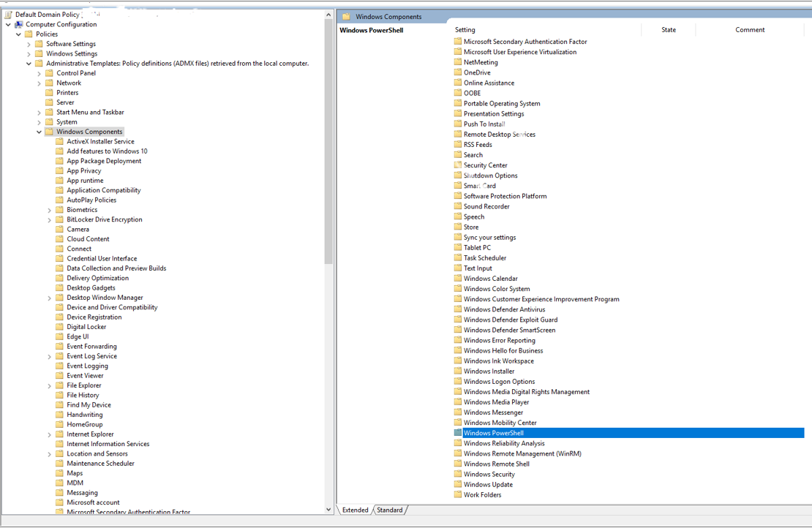Select "Windows Defender Antivirus" in the list

[505, 309]
